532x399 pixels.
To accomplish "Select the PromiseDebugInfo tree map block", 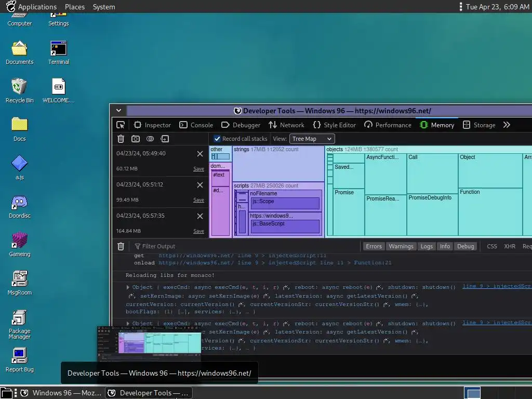I will click(432, 215).
